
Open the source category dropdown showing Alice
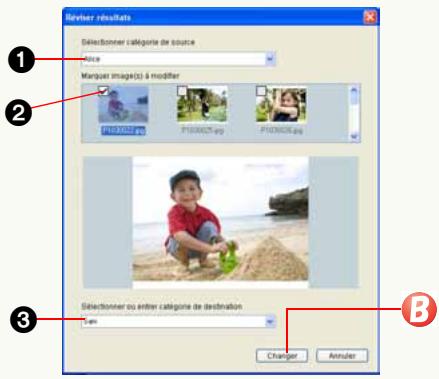tap(178, 59)
